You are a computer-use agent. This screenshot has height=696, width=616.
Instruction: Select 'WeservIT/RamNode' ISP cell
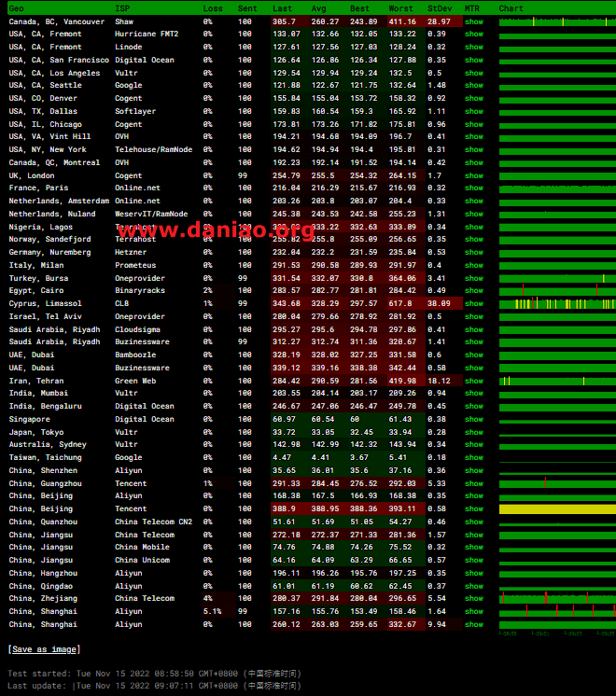[151, 214]
